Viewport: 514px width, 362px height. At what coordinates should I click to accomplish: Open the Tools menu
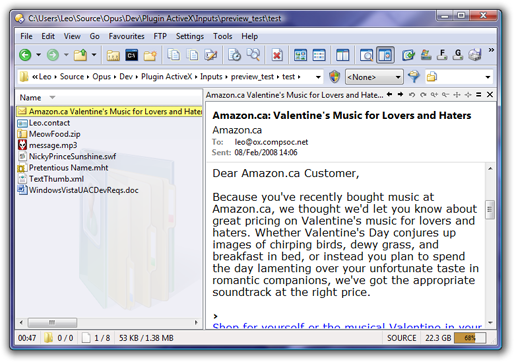223,36
